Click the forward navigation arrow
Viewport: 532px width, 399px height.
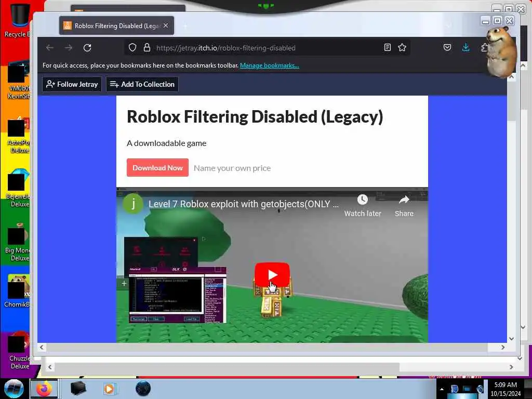69,48
